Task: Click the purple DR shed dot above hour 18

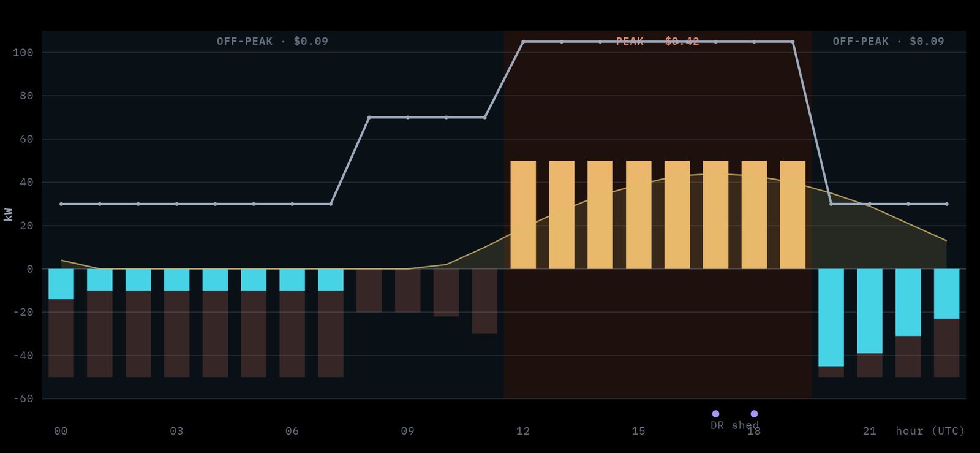Action: click(754, 414)
